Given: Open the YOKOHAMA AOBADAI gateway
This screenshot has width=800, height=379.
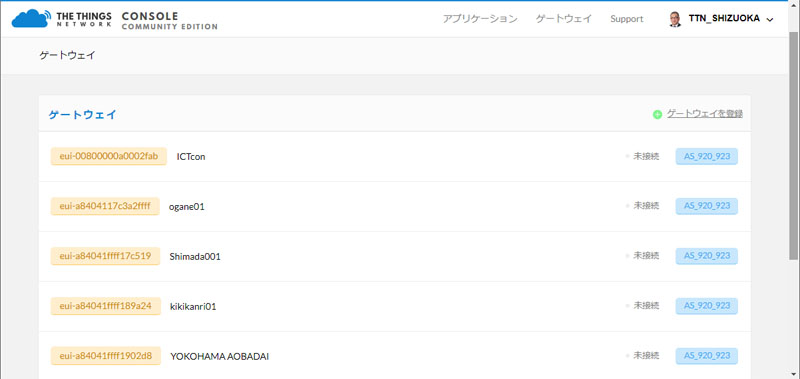Looking at the screenshot, I should click(x=219, y=357).
